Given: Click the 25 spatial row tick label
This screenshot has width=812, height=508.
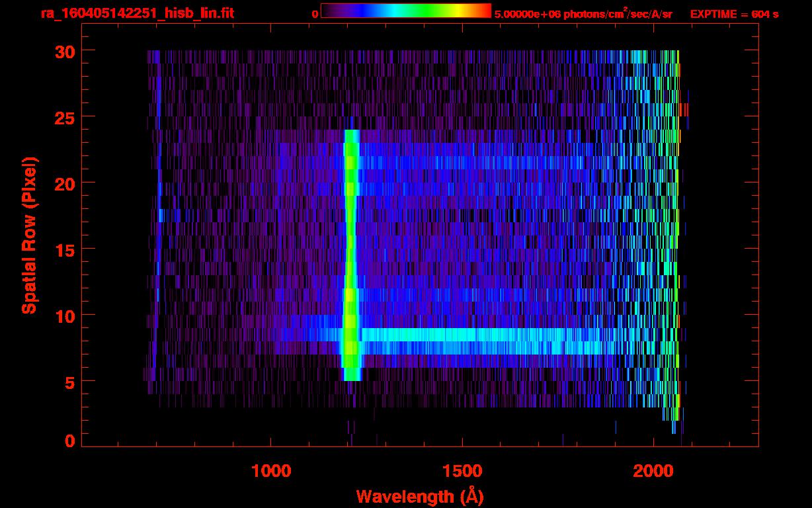Looking at the screenshot, I should click(x=65, y=117).
